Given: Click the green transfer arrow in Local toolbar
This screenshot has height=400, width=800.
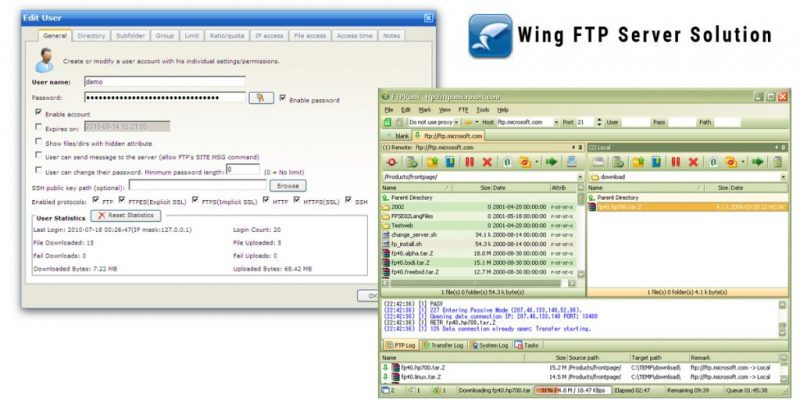Looking at the screenshot, I should pos(758,162).
